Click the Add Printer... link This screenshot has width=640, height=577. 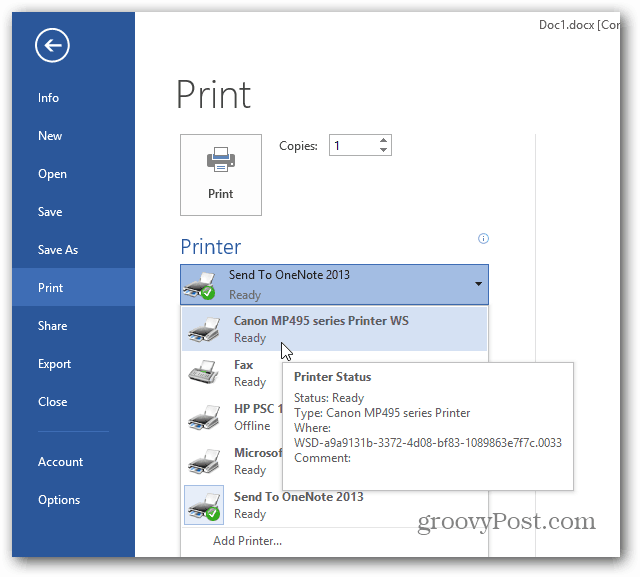(247, 541)
